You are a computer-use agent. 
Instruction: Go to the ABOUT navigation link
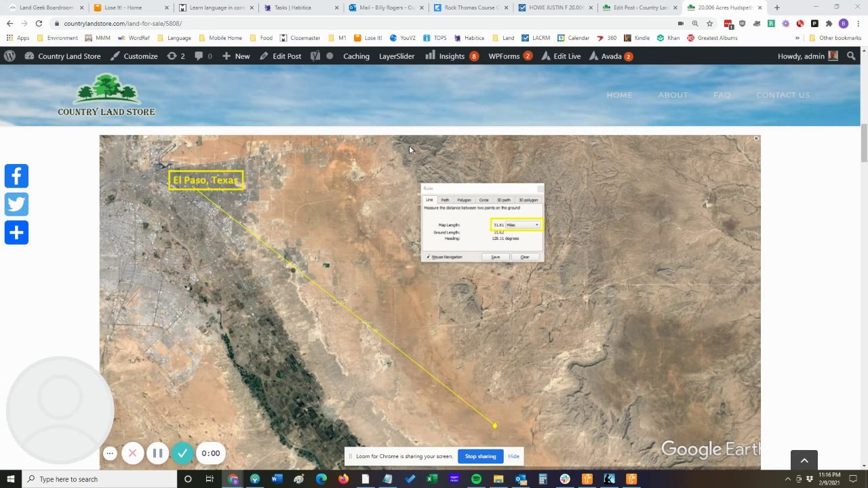point(673,95)
